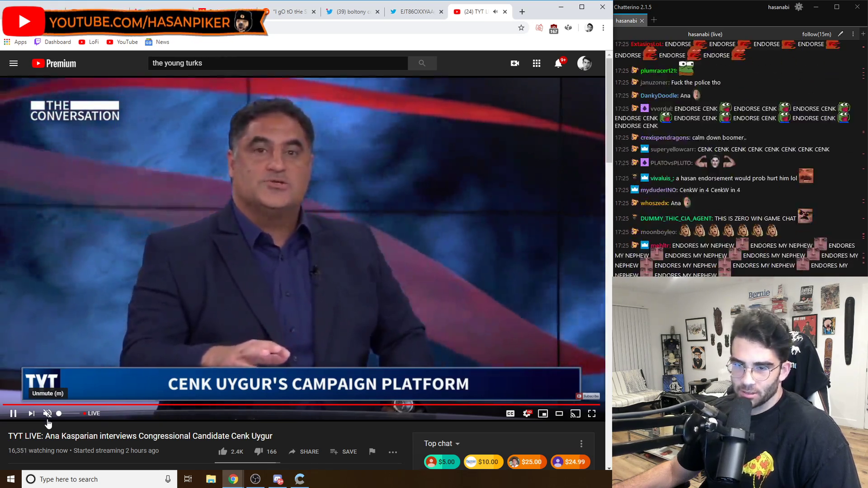Open live chat options menu
The width and height of the screenshot is (868, 488).
click(x=581, y=444)
